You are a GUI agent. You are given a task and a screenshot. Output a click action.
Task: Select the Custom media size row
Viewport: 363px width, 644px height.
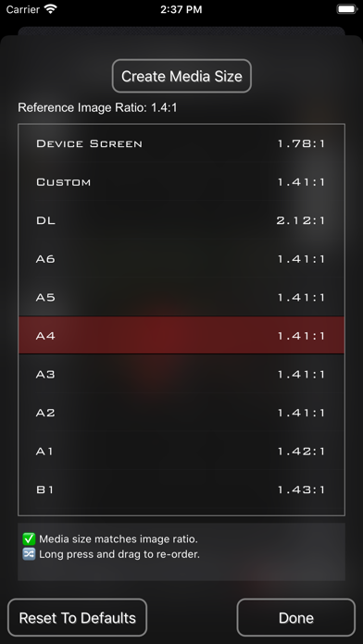pos(181,182)
